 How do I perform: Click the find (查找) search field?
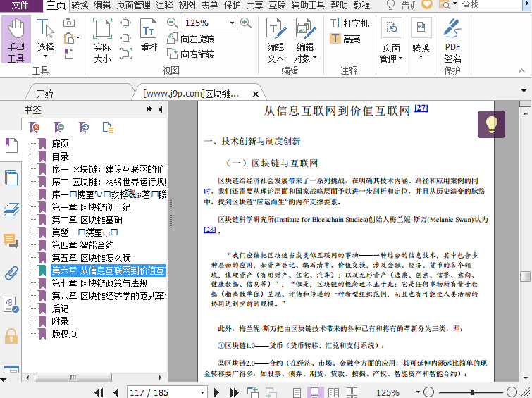[490, 5]
